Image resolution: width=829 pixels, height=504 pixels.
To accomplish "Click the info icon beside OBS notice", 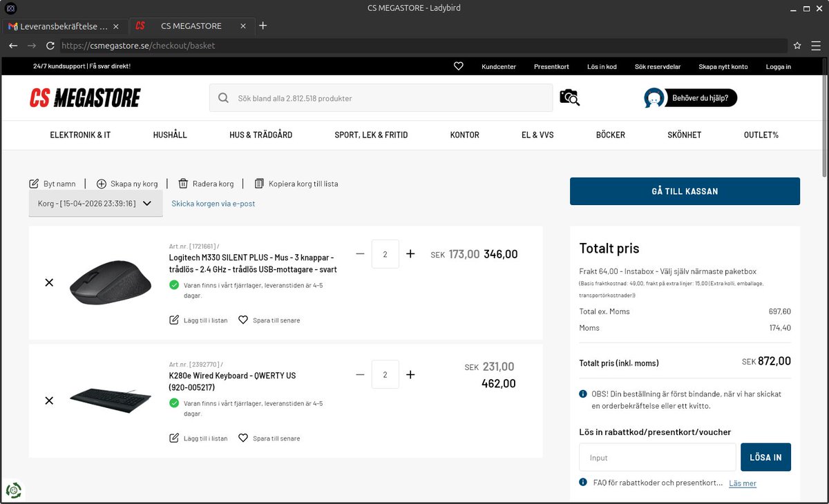I will [x=584, y=394].
